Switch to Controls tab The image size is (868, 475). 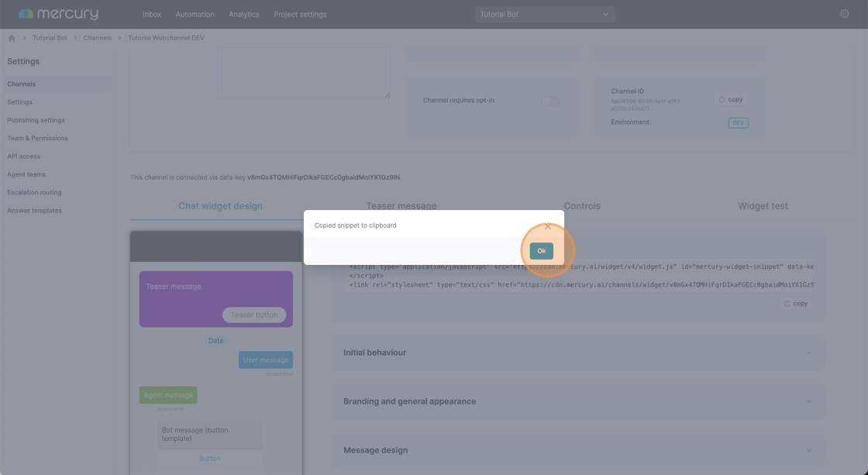[582, 206]
